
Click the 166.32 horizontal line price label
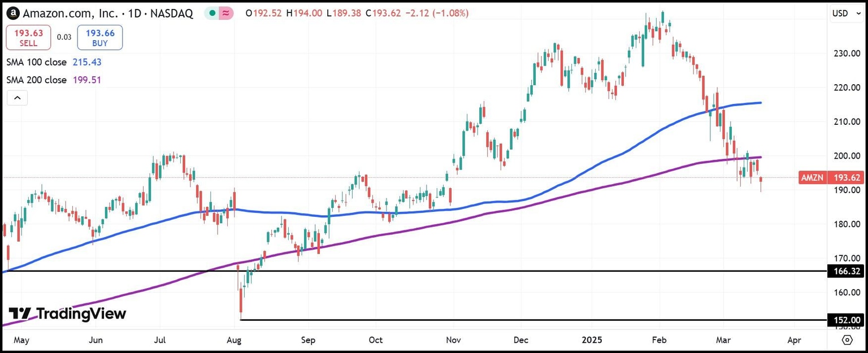coord(846,271)
